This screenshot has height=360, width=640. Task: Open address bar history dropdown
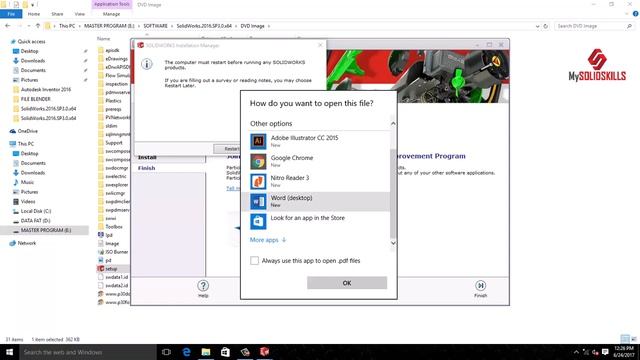coord(537,26)
